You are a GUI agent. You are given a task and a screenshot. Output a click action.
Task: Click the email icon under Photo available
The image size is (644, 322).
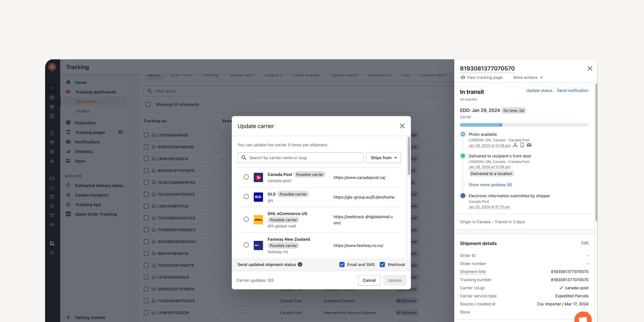click(529, 145)
